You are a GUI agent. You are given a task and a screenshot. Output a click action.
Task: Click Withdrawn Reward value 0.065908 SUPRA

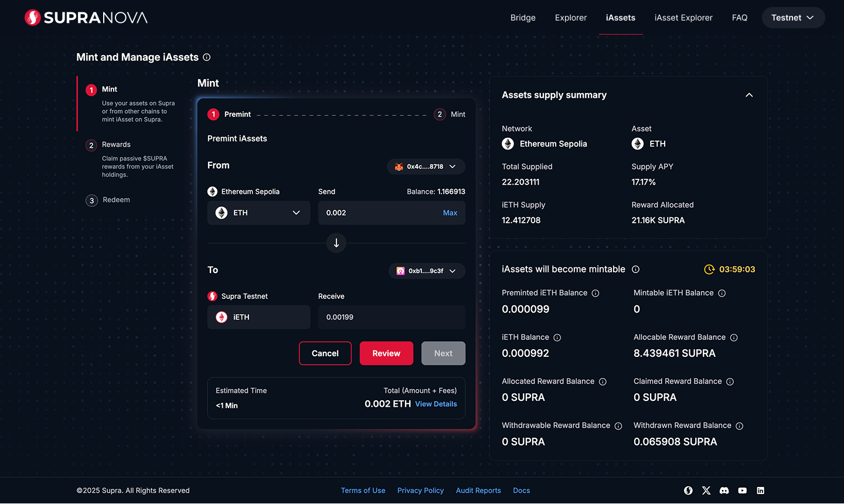(x=675, y=442)
